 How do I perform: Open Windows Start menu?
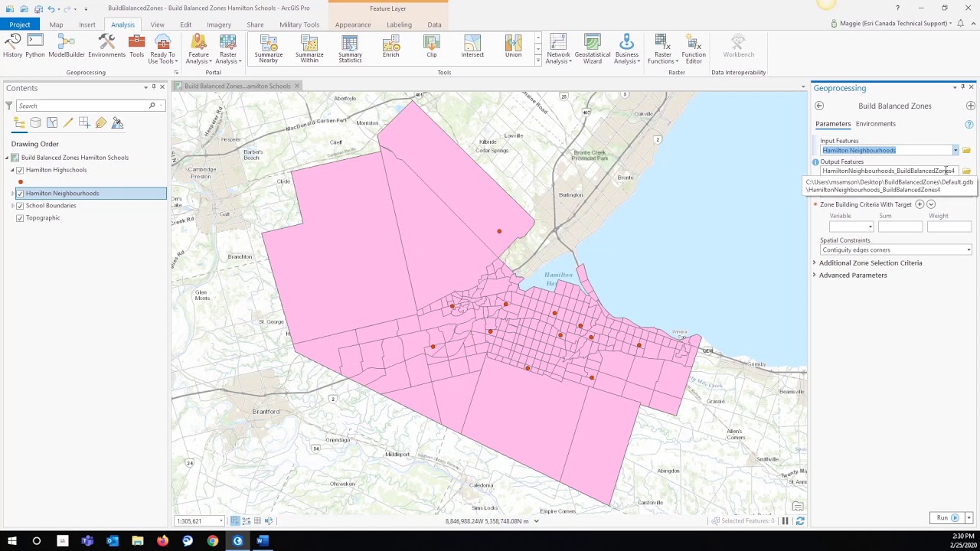click(11, 541)
